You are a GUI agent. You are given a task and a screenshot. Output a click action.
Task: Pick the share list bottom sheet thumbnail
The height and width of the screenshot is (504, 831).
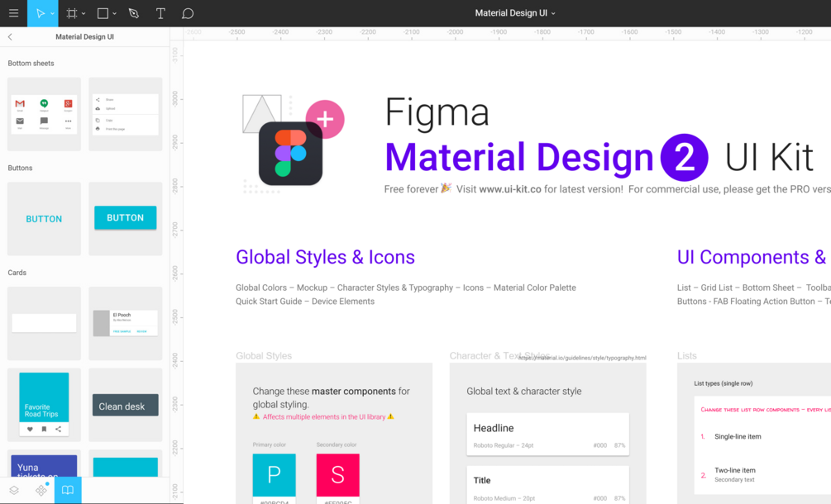[126, 114]
